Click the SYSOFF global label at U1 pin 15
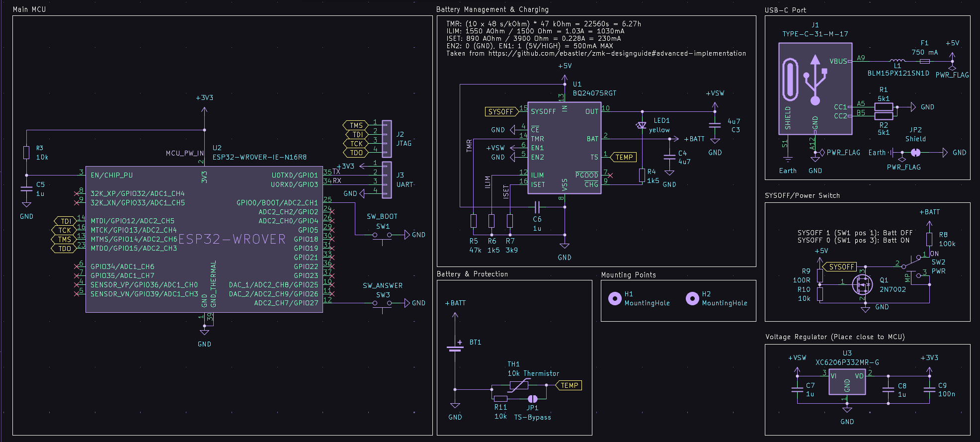The image size is (980, 442). (501, 112)
